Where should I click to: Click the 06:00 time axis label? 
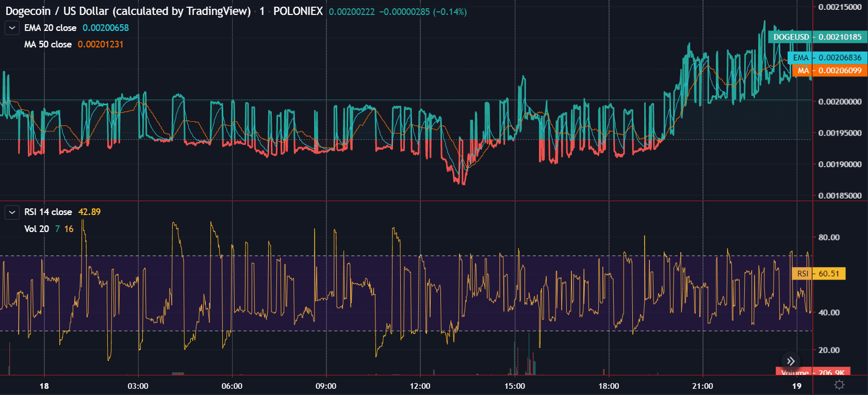232,386
